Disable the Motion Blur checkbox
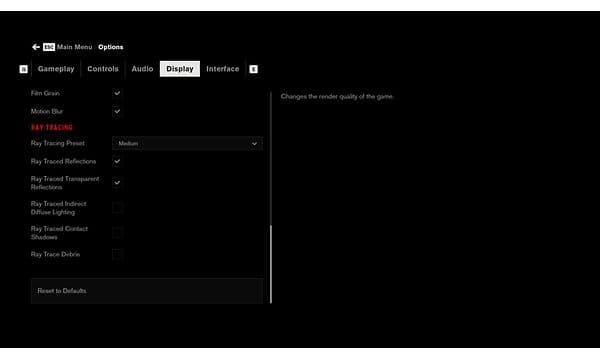The width and height of the screenshot is (600, 360). point(117,111)
